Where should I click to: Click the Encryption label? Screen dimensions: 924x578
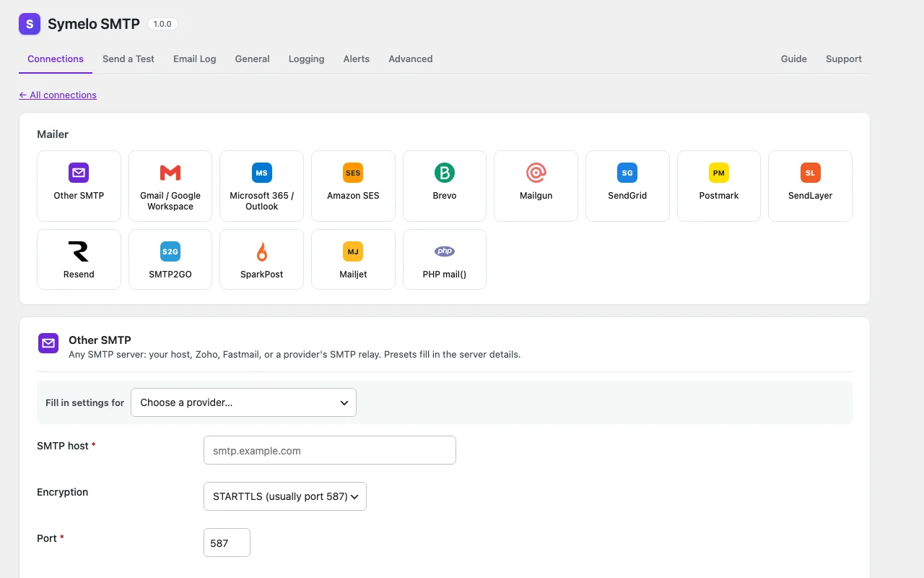(63, 492)
